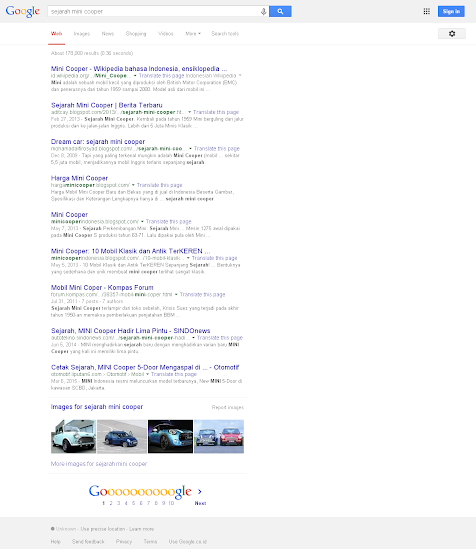This screenshot has height=549, width=476.
Task: Open Sejarah Mini Cooper Berita Terbaru result
Action: 106,105
